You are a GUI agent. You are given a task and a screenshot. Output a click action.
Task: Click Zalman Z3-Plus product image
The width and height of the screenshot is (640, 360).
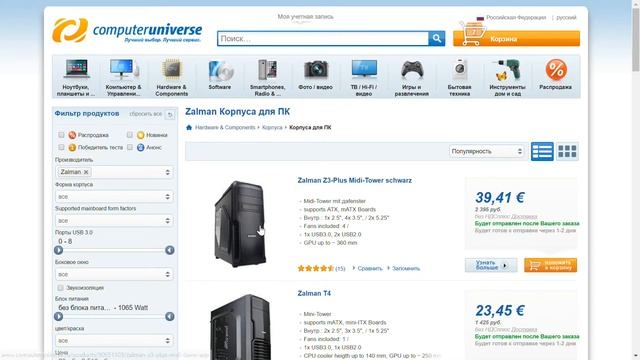point(241,224)
